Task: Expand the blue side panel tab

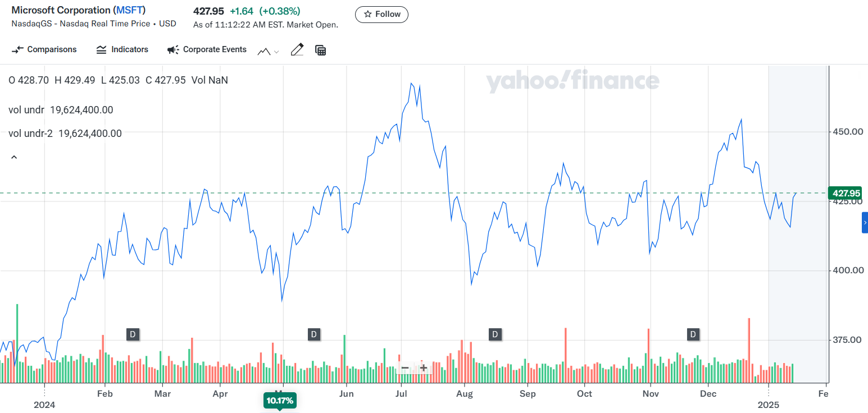Action: tap(865, 223)
